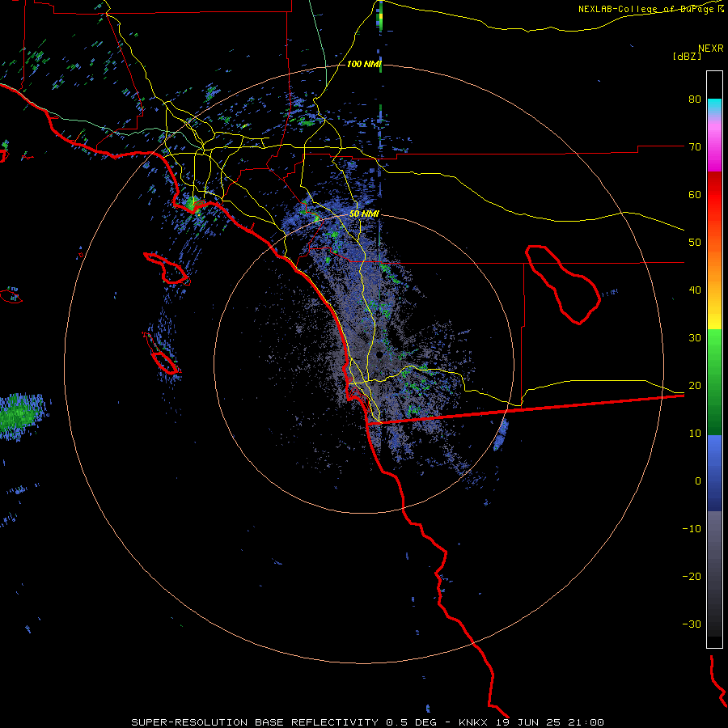Click the 80 value on dBZ scale
This screenshot has height=728, width=728.
[x=695, y=99]
